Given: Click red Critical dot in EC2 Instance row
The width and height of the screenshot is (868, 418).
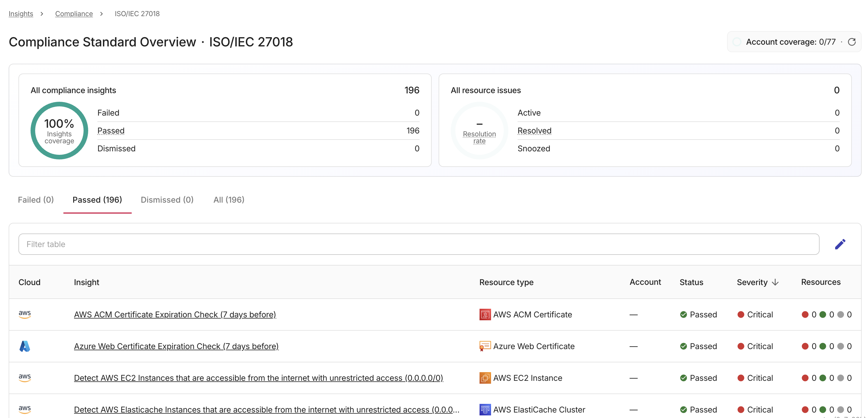Looking at the screenshot, I should tap(741, 378).
